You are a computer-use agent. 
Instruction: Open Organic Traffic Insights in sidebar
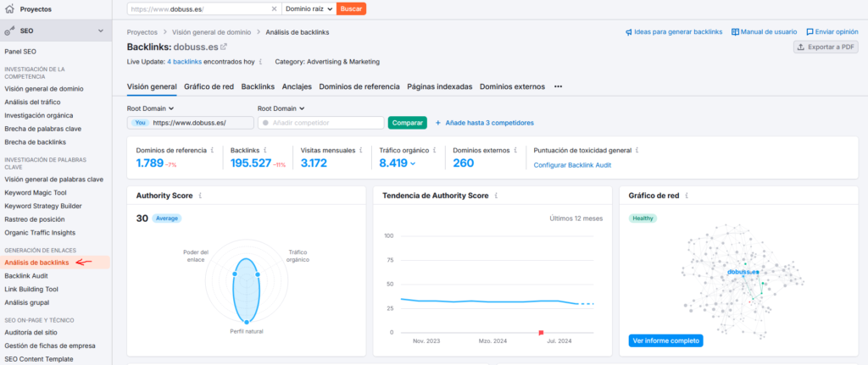click(x=40, y=233)
